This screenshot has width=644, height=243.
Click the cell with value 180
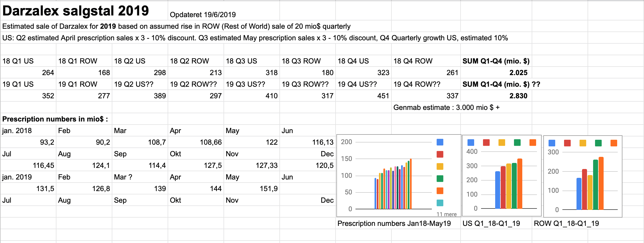click(x=308, y=72)
